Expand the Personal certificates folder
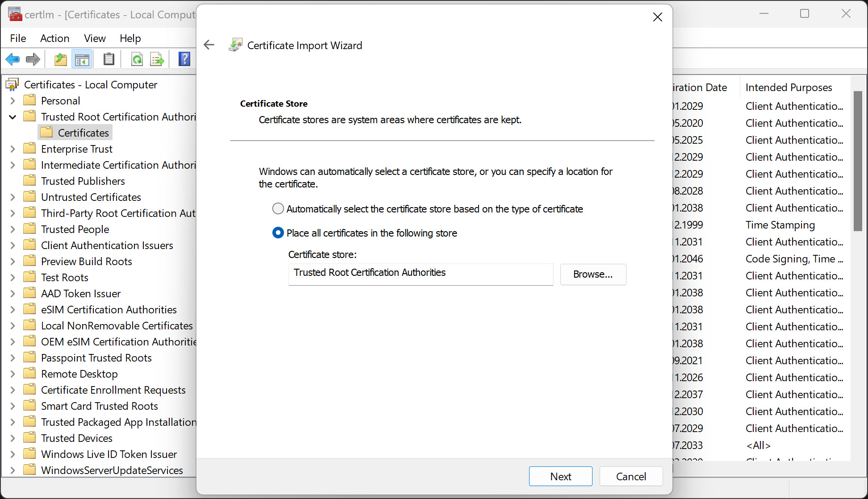 tap(13, 101)
